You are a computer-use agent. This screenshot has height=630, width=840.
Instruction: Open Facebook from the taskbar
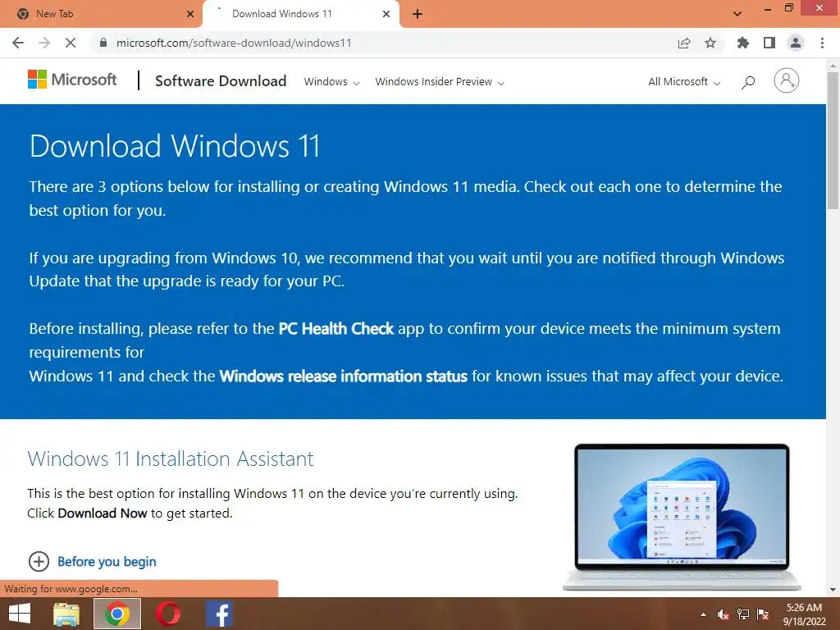pos(218,614)
